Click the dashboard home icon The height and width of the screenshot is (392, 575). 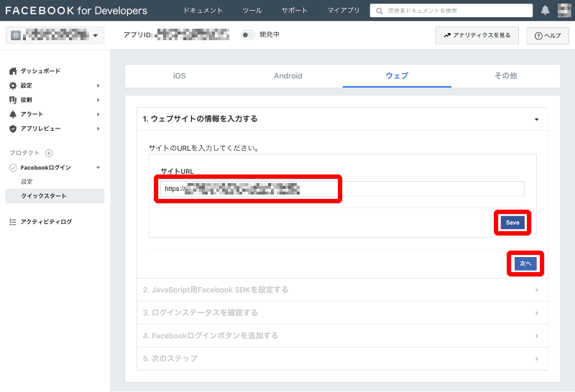point(13,71)
